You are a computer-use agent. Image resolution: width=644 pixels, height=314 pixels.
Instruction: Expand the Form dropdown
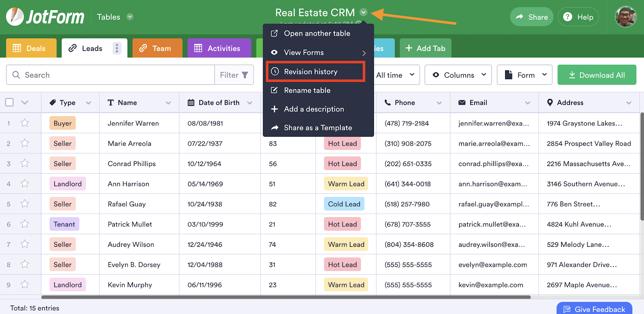click(525, 75)
